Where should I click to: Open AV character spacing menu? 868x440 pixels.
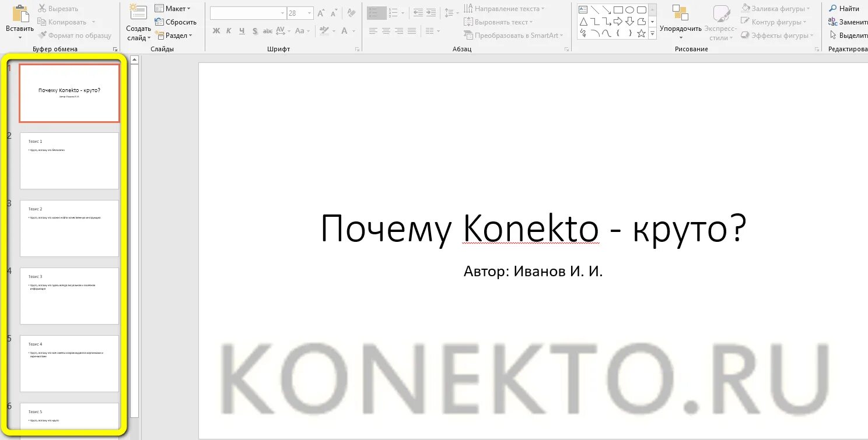282,31
